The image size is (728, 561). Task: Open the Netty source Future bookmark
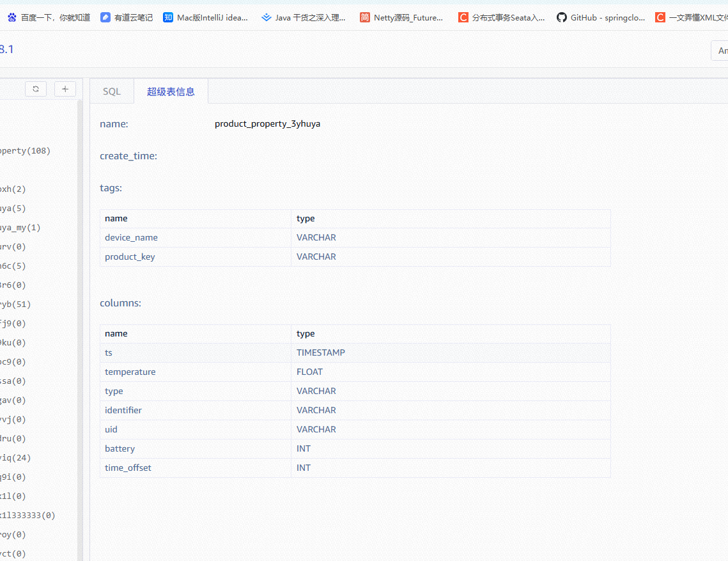coord(401,17)
